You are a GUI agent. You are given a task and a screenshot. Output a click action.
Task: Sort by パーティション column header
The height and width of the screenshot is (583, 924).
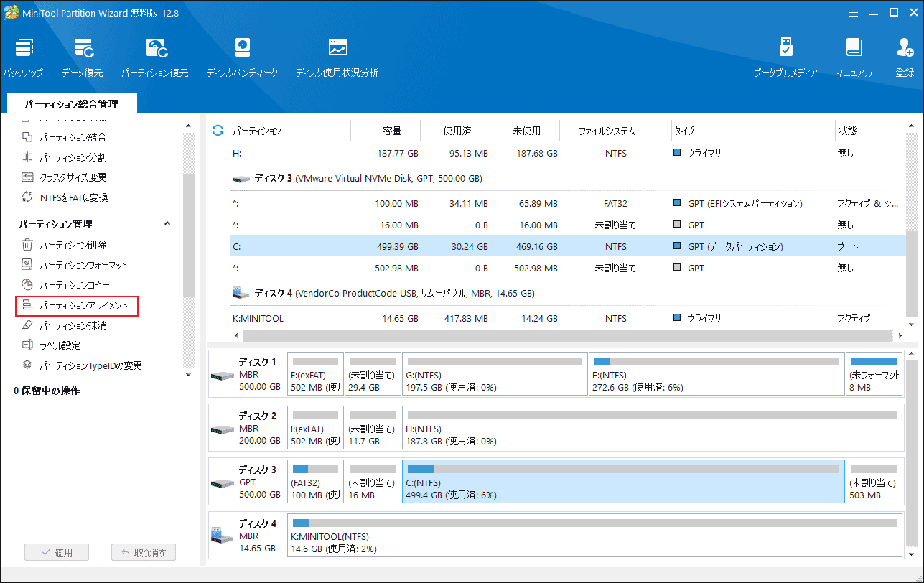[x=257, y=131]
